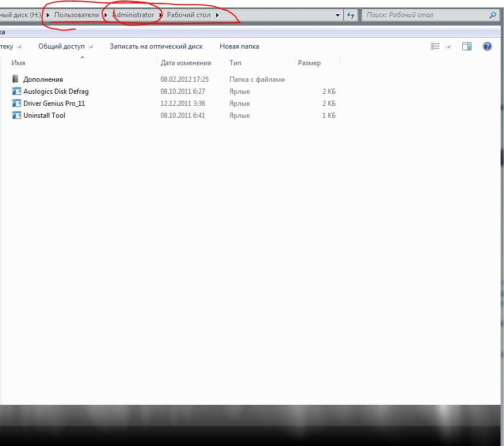Expand the arrow after Пользователи breadcrumb
The image size is (504, 446).
[105, 15]
